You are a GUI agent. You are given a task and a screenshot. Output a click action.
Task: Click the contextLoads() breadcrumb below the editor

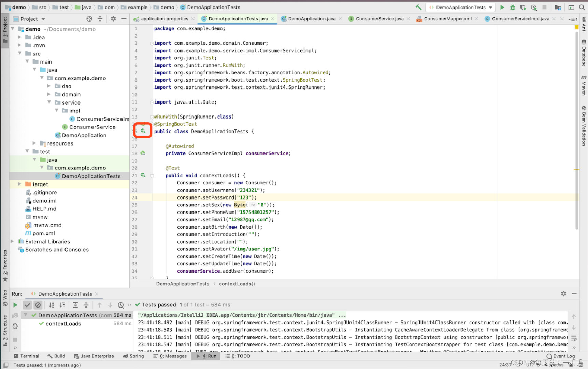point(237,284)
